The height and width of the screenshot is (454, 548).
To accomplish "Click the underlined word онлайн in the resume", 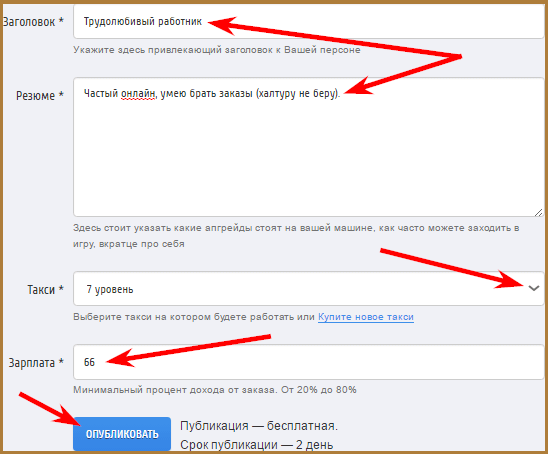I will tap(138, 94).
